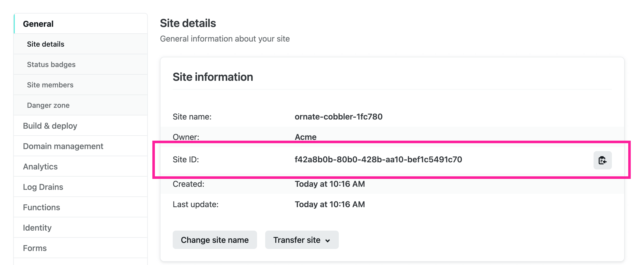Open the Status badges settings
644x265 pixels.
pos(51,64)
